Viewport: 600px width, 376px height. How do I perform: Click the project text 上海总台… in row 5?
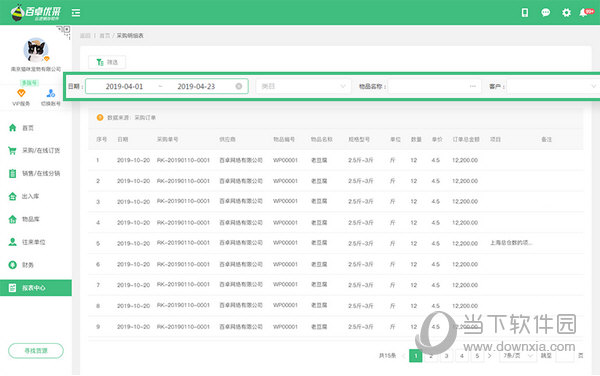coord(511,243)
